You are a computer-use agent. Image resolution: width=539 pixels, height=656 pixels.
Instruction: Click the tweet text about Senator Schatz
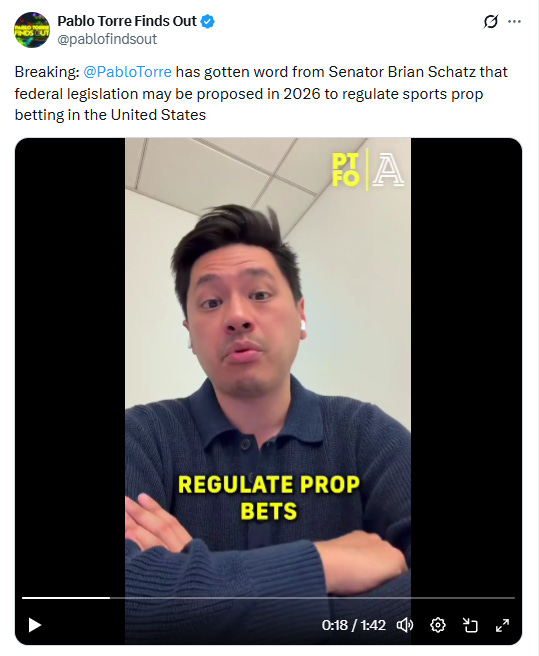point(261,93)
